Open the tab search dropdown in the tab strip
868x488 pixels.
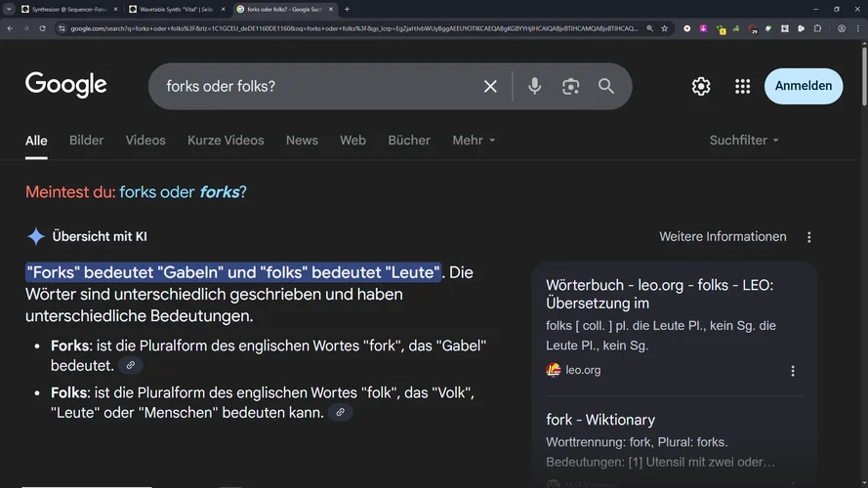(x=9, y=9)
